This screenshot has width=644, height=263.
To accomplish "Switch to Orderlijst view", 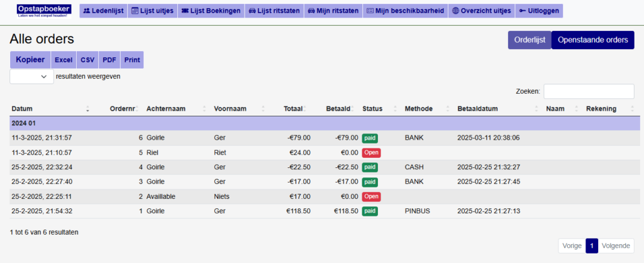I will tap(529, 40).
